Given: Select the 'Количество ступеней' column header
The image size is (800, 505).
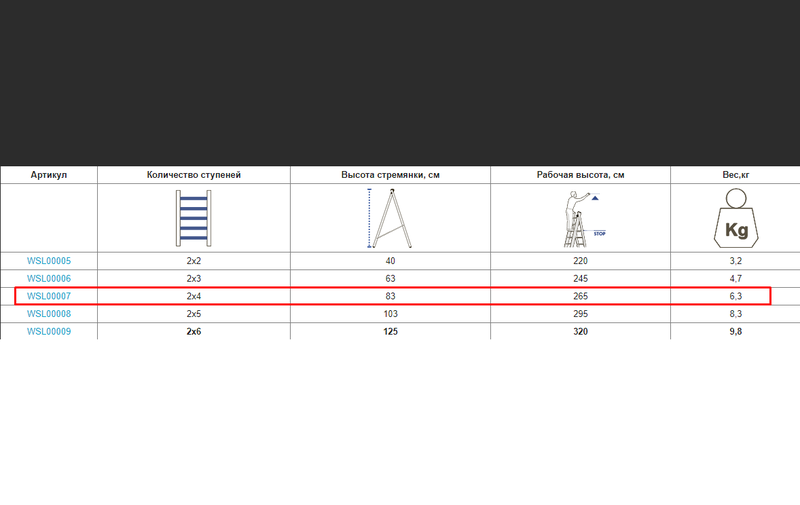Looking at the screenshot, I should click(x=194, y=175).
